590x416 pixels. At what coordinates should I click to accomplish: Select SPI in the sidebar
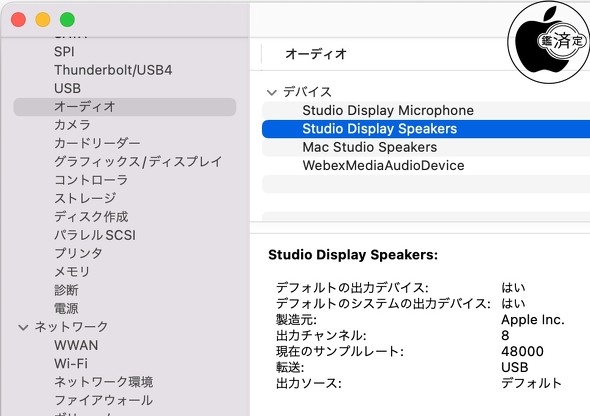(64, 52)
